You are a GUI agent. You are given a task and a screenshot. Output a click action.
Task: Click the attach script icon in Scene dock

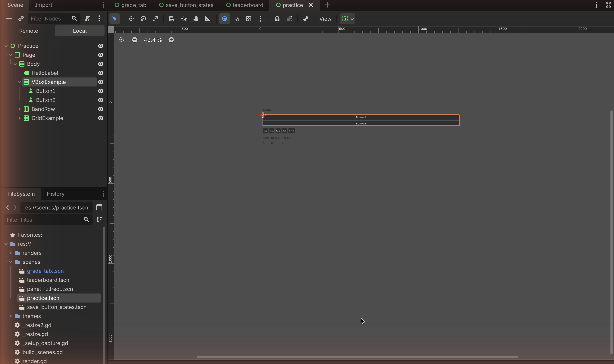pyautogui.click(x=87, y=19)
